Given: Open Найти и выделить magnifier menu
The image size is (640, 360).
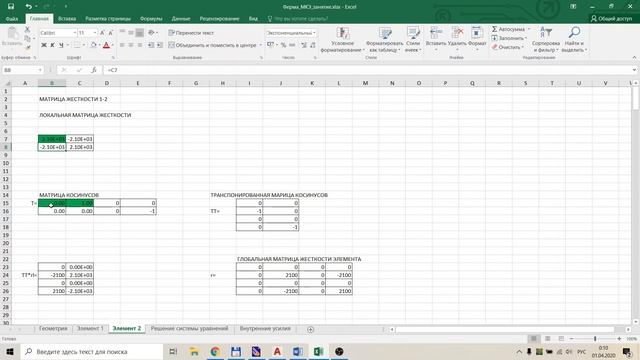Looking at the screenshot, I should pos(574,40).
